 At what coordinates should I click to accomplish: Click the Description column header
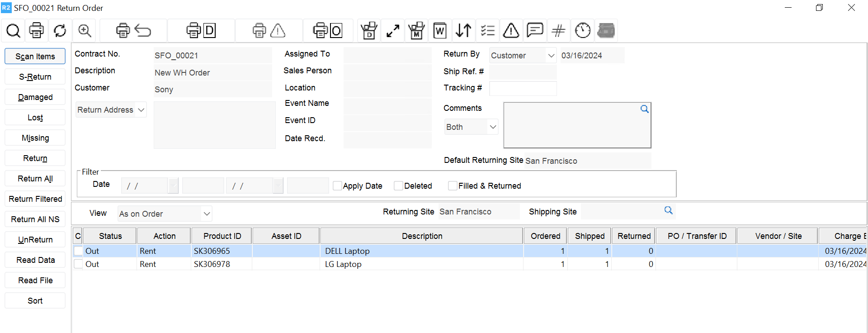click(x=422, y=236)
